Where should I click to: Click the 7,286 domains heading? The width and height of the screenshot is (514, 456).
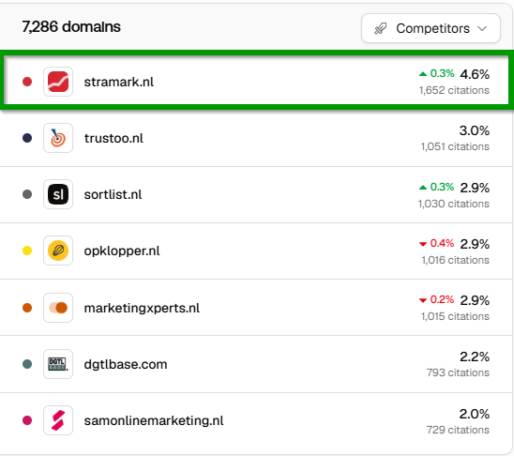click(x=71, y=27)
